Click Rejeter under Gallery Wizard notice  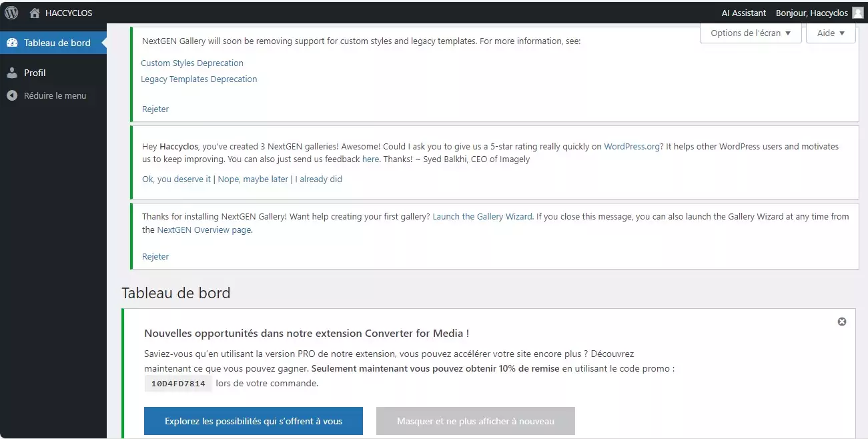click(155, 256)
